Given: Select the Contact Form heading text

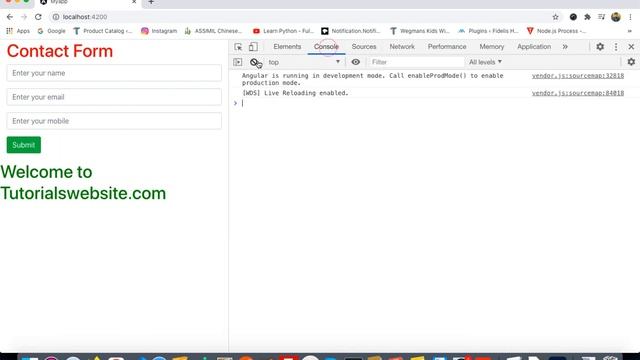Looking at the screenshot, I should (x=60, y=51).
